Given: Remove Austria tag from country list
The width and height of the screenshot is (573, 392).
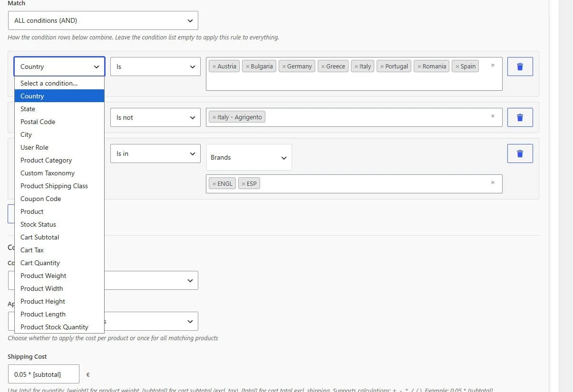Looking at the screenshot, I should coord(214,67).
